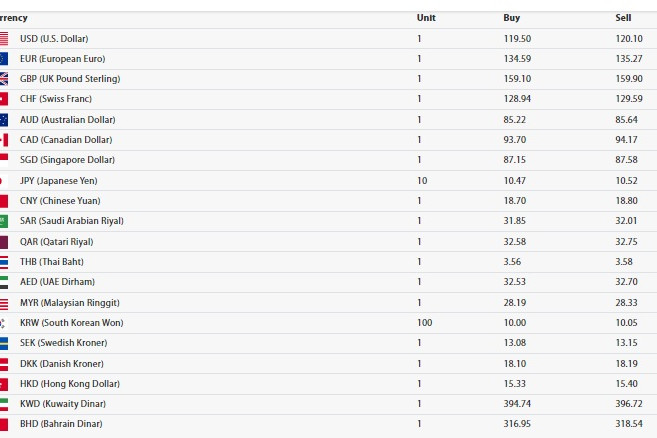
Task: Click the Buy column header
Action: point(512,18)
